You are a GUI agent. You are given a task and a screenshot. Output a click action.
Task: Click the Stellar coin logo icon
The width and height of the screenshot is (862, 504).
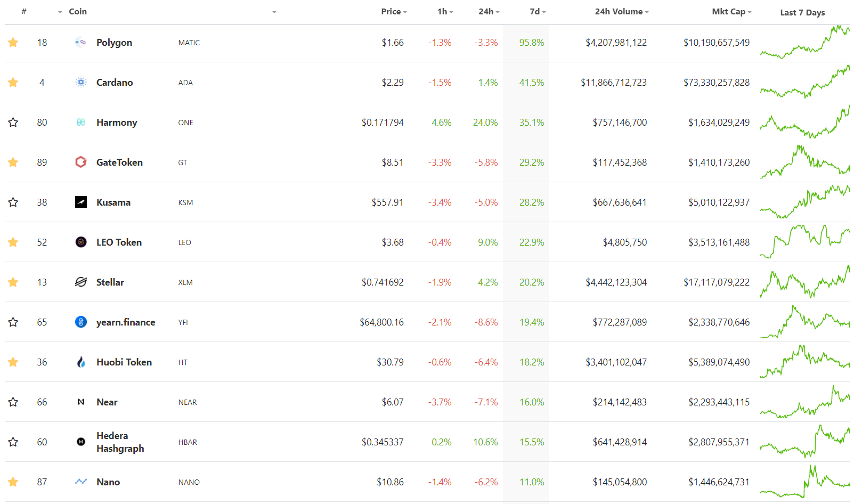pyautogui.click(x=81, y=282)
